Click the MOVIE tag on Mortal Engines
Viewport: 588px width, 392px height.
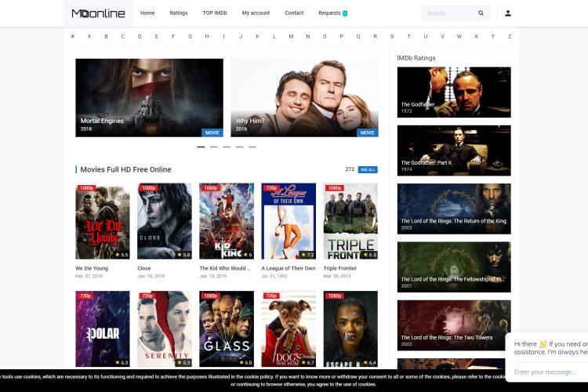(x=212, y=132)
